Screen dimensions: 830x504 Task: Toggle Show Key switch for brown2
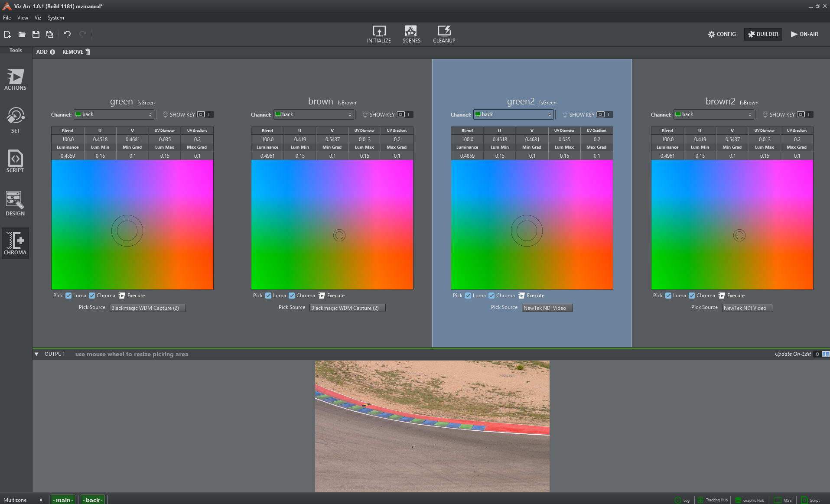(804, 114)
